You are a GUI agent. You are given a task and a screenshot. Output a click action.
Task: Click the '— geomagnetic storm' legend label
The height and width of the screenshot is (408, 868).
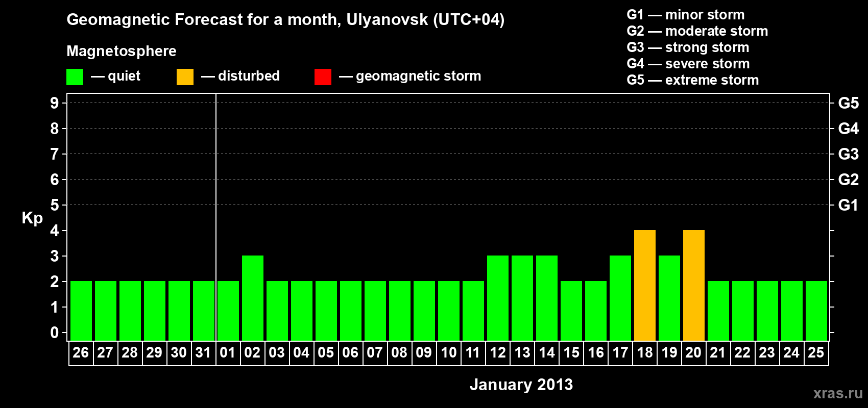pos(410,76)
